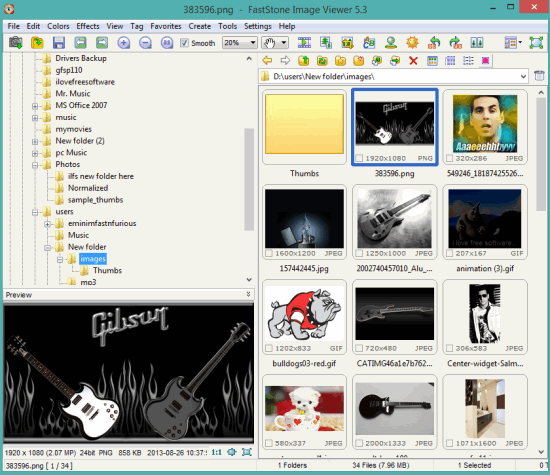Viewport: 550px width, 475px height.
Task: Click the 1:1 actual size button under preview
Action: point(216,452)
